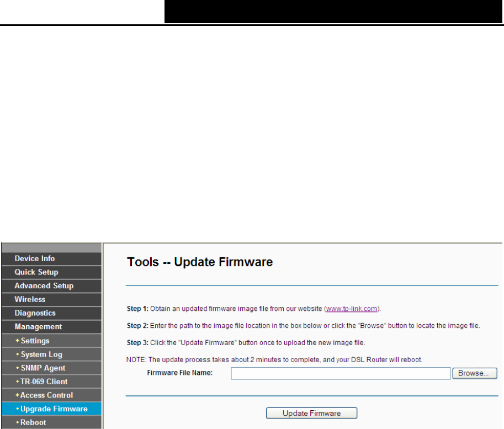Click the Tools -- Update Firmware heading

(x=200, y=262)
